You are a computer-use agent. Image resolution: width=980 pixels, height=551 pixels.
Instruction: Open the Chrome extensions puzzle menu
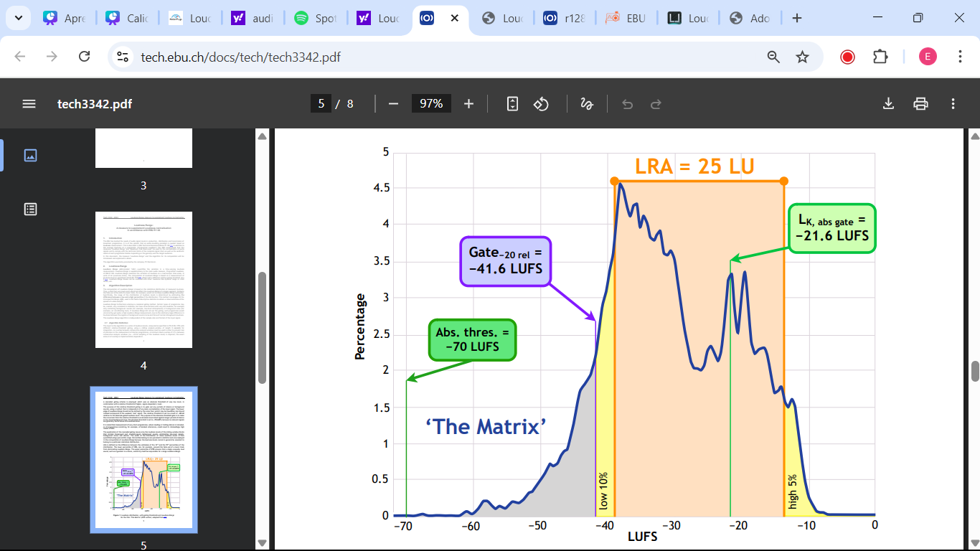[880, 57]
